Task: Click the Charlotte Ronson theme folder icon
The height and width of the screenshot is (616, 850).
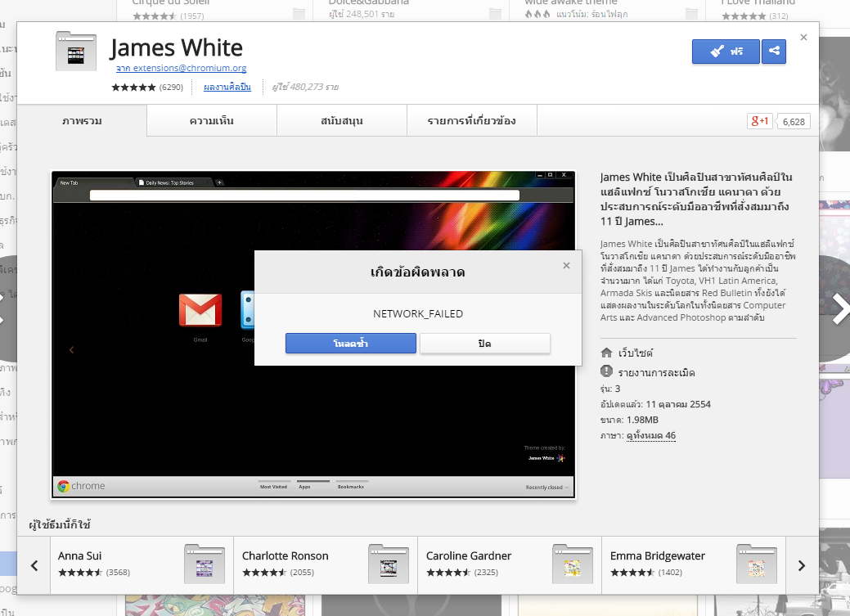Action: click(388, 564)
